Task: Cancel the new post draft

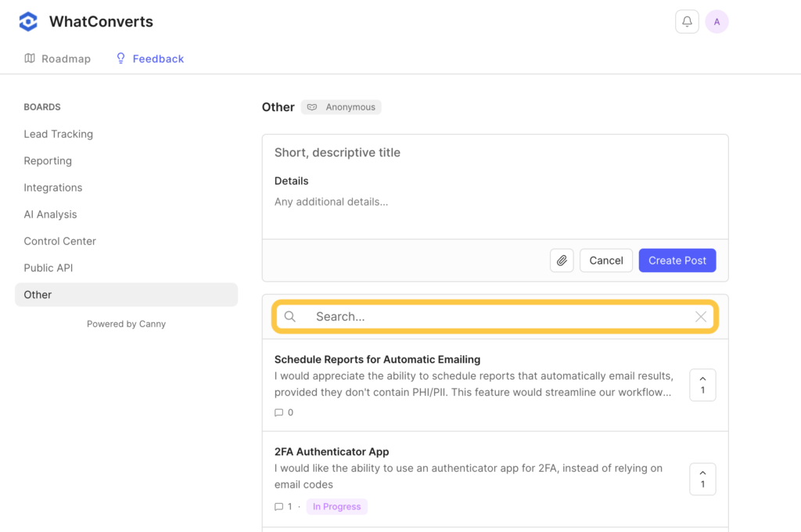Action: coord(605,260)
